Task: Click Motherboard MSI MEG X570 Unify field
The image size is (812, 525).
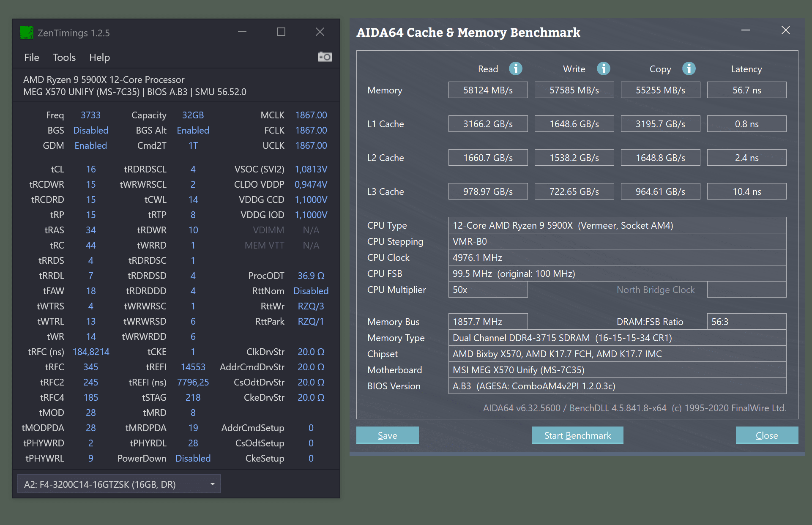Action: (617, 370)
